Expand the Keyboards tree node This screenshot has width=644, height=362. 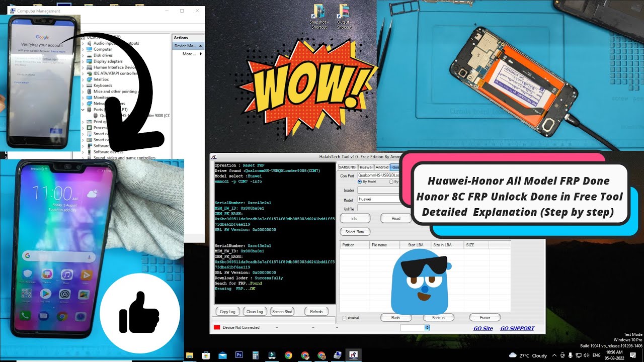point(83,85)
